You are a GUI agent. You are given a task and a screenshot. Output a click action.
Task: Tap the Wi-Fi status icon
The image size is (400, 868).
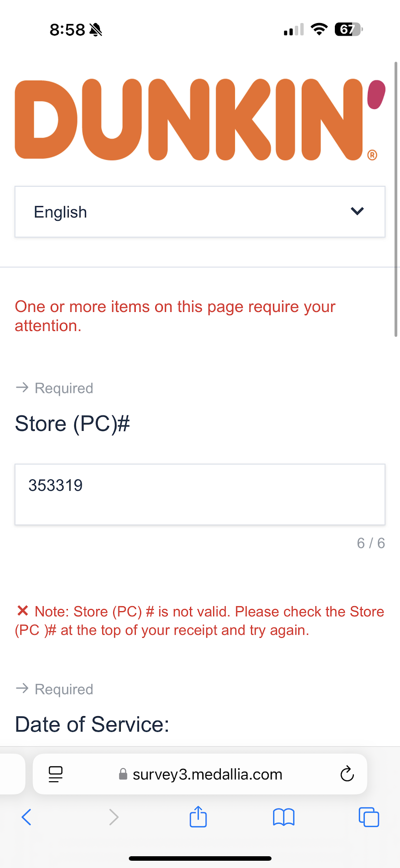click(319, 29)
